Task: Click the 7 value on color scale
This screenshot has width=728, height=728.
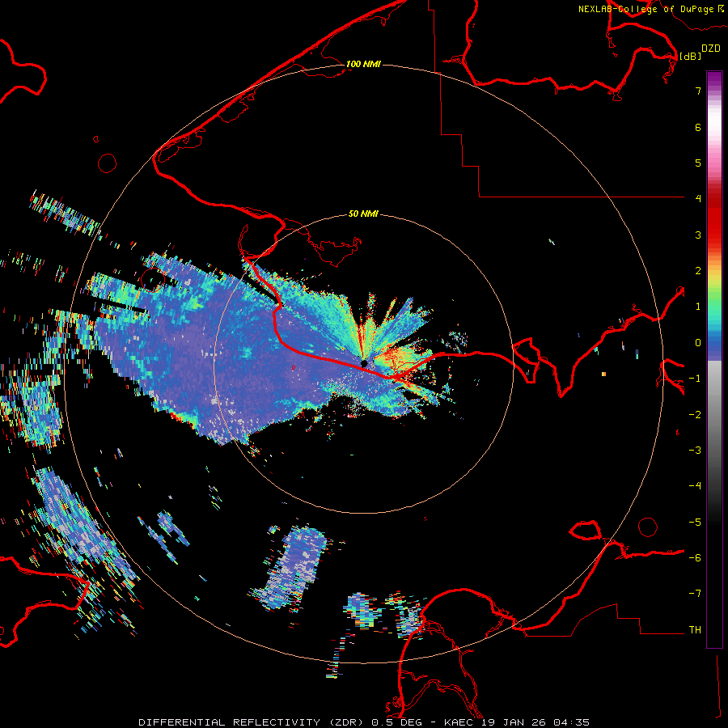Action: point(698,91)
